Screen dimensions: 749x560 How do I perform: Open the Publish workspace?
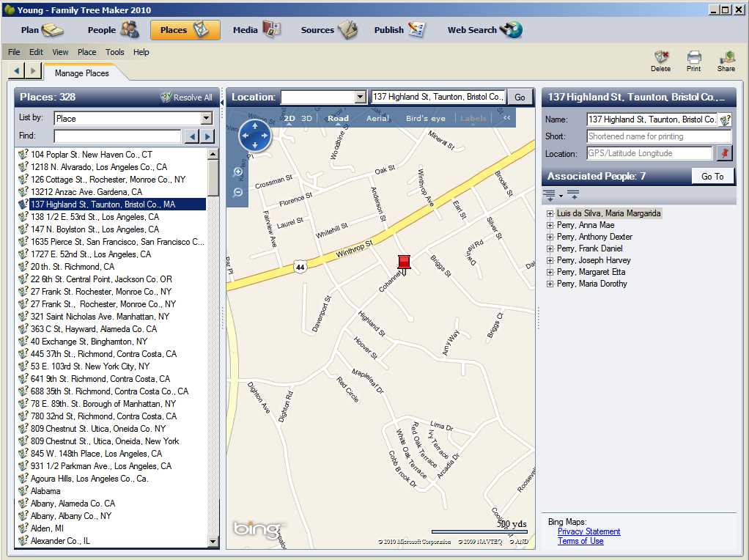pos(399,29)
